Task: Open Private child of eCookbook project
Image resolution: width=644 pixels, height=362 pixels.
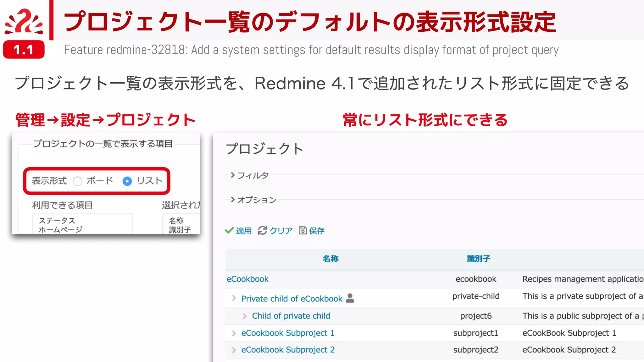Action: tap(292, 299)
